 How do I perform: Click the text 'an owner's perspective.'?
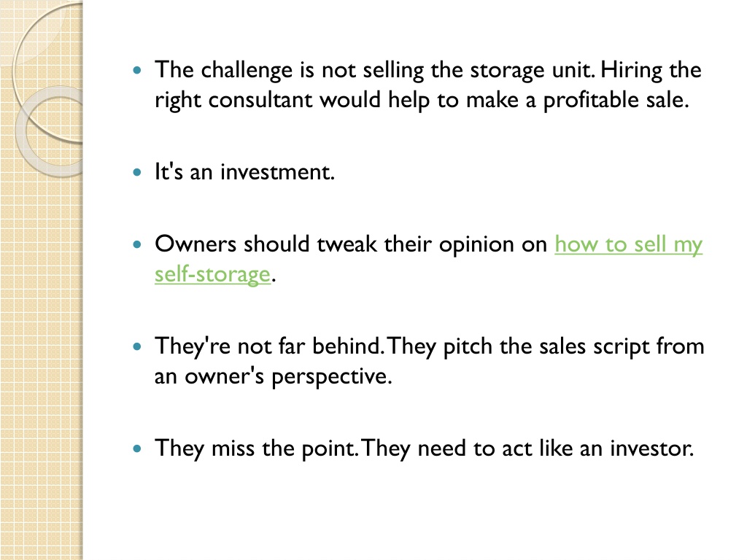tap(273, 377)
